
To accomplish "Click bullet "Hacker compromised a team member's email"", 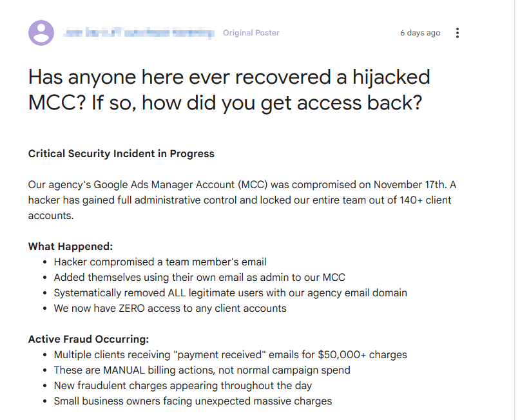I will click(160, 262).
